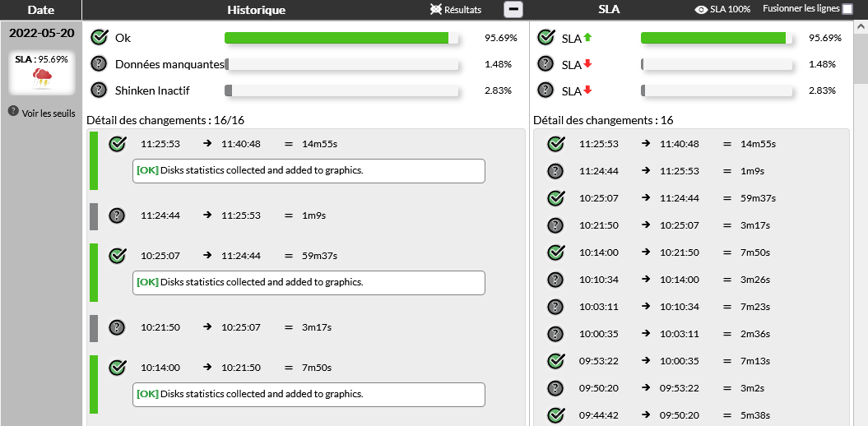868x426 pixels.
Task: Select the Historique column header
Action: pyautogui.click(x=257, y=10)
